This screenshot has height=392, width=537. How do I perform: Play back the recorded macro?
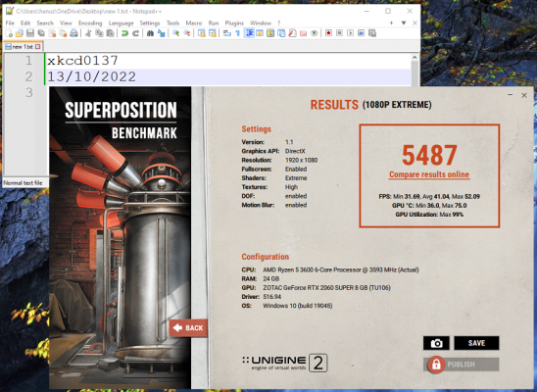click(x=351, y=33)
